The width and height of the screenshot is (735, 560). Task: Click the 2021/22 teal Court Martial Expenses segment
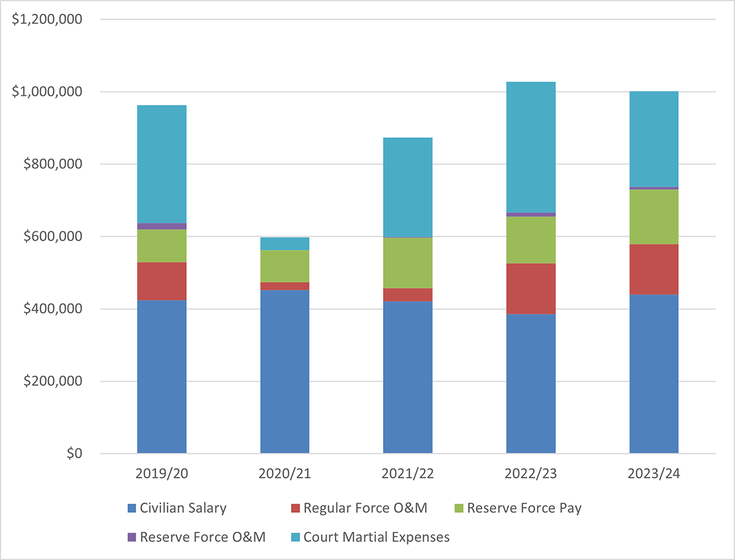coord(408,187)
